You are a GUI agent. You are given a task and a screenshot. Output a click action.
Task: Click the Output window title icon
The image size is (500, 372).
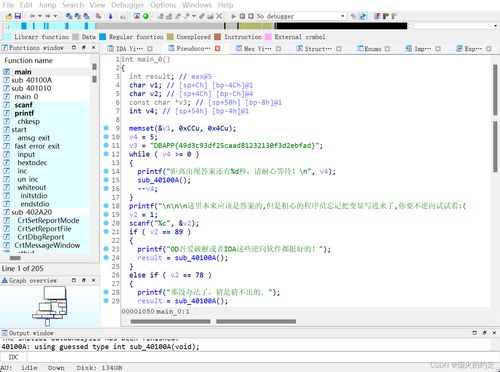(5, 333)
